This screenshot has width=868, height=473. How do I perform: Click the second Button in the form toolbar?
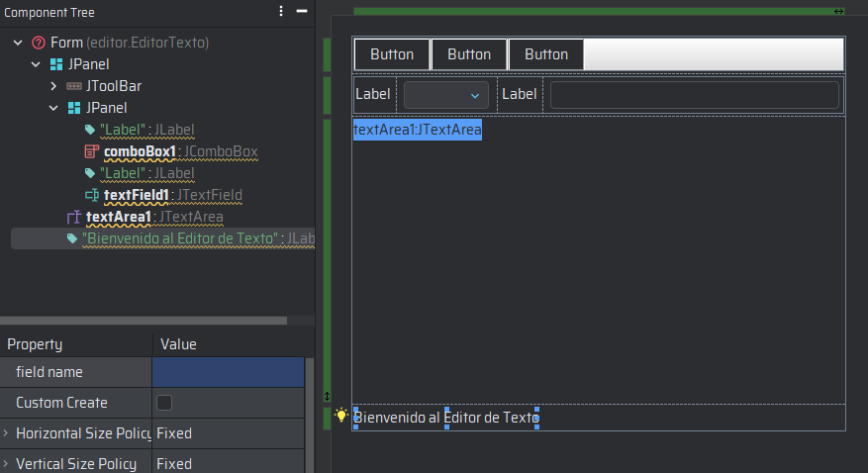tap(469, 54)
